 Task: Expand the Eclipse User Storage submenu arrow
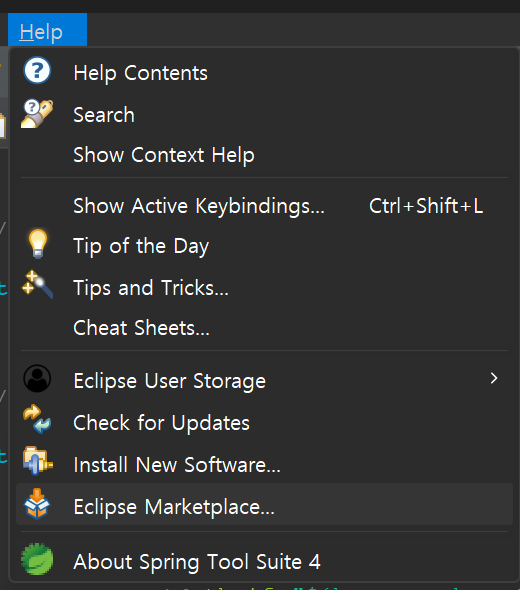click(x=494, y=378)
